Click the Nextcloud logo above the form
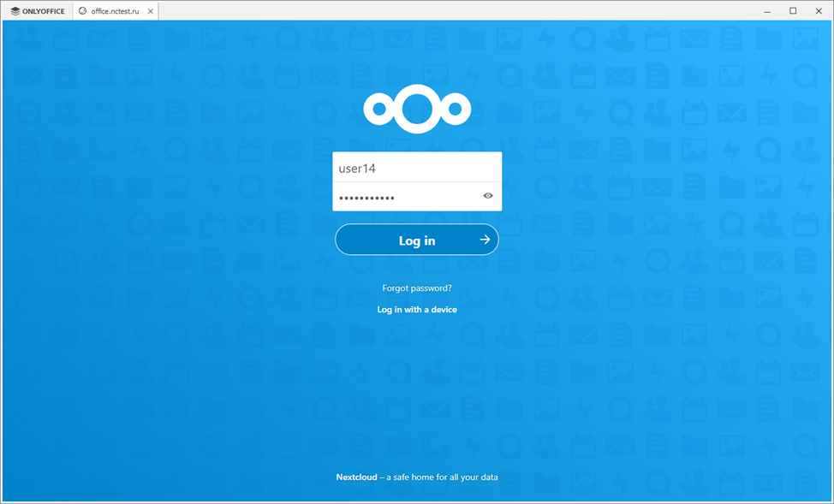This screenshot has height=504, width=834. (417, 109)
